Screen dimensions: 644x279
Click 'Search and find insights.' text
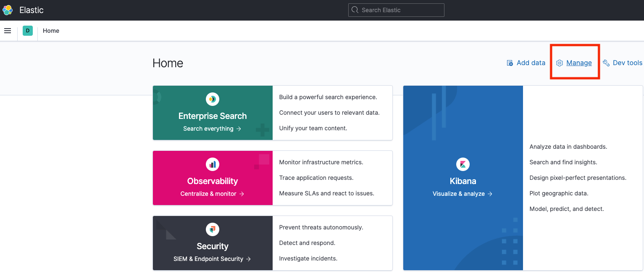click(x=563, y=162)
